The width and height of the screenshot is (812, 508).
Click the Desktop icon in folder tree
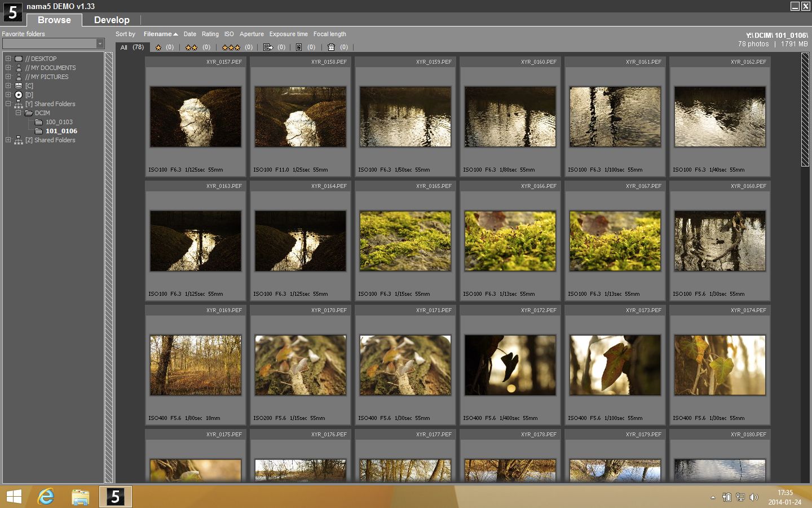click(x=19, y=59)
